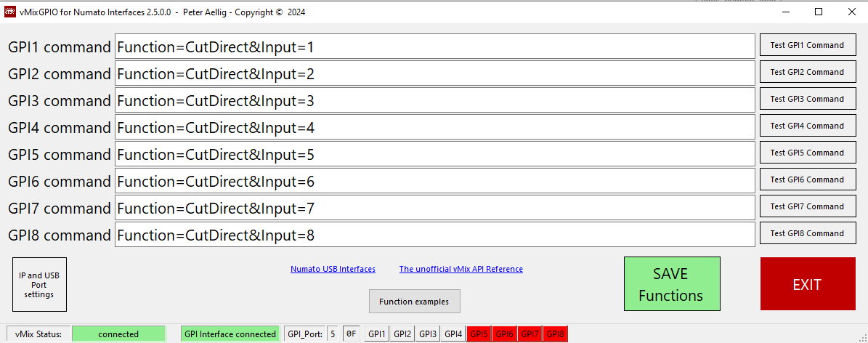This screenshot has width=868, height=343.
Task: Open IP and USB Port settings
Action: [x=39, y=285]
